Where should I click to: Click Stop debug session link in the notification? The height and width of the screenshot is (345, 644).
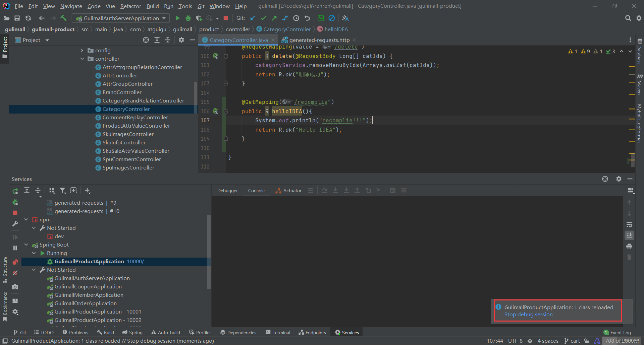tap(528, 315)
